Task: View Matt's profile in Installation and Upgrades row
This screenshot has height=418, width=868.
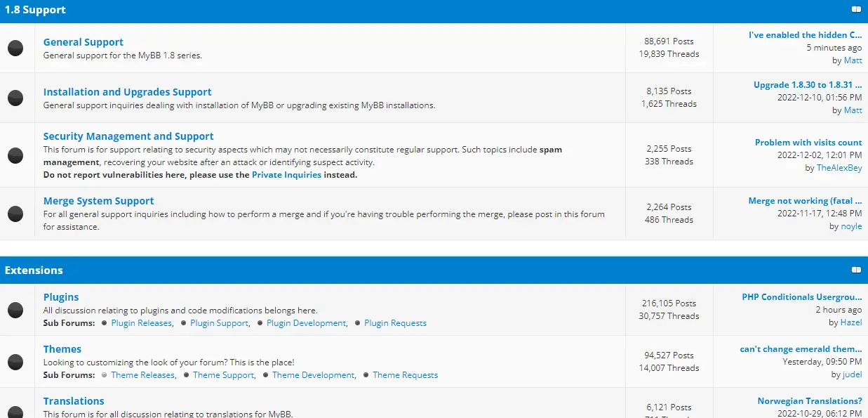Action: pos(853,110)
